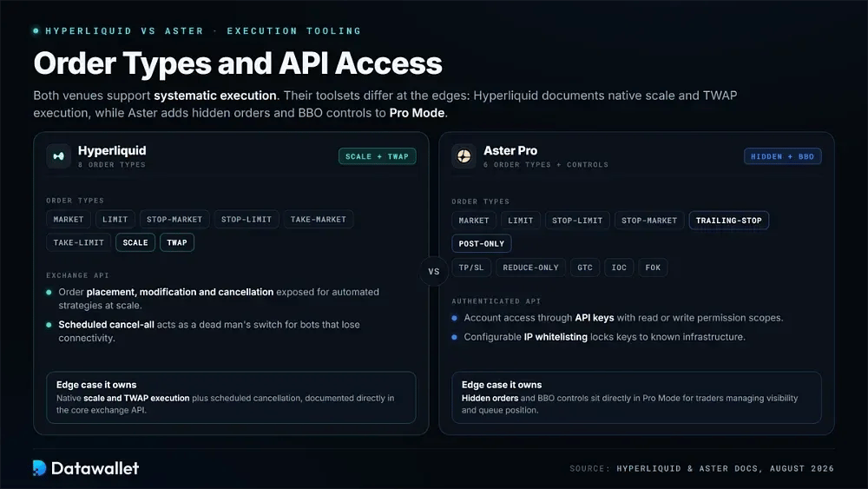868x489 pixels.
Task: Select Hyperliquid LIMIT order chip
Action: (115, 219)
